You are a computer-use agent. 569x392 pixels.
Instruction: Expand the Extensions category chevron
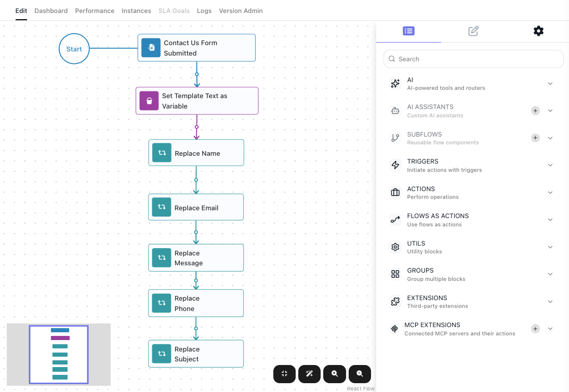[550, 301]
